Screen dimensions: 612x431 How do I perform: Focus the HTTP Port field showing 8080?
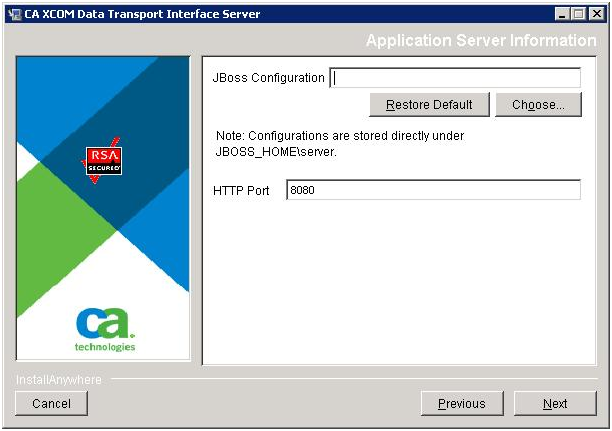pyautogui.click(x=433, y=190)
